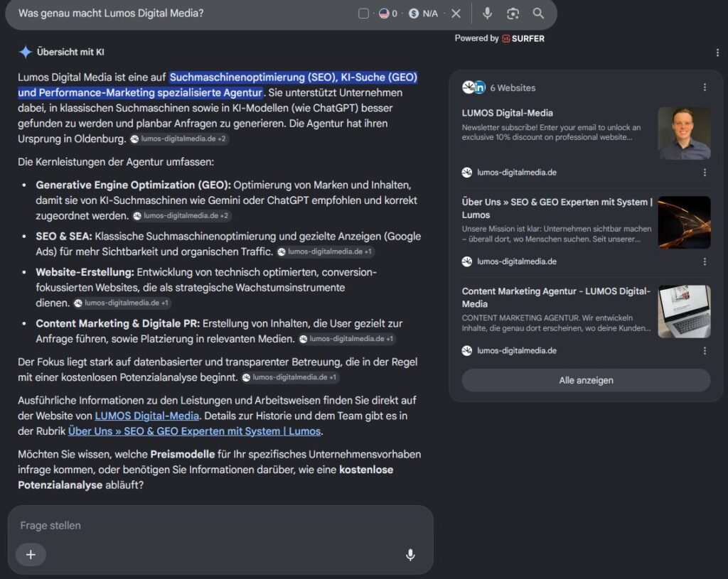Viewport: 728px width, 579px height.
Task: Click the US flag search volume indicator
Action: pyautogui.click(x=388, y=13)
